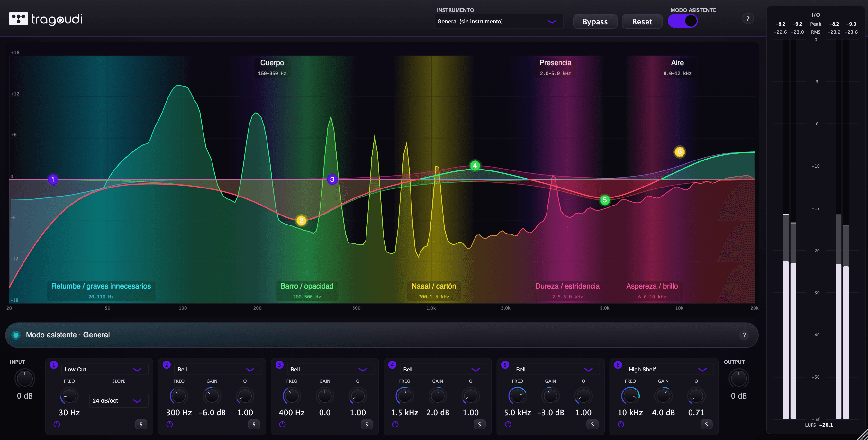Click band 4 number badge

(x=392, y=365)
